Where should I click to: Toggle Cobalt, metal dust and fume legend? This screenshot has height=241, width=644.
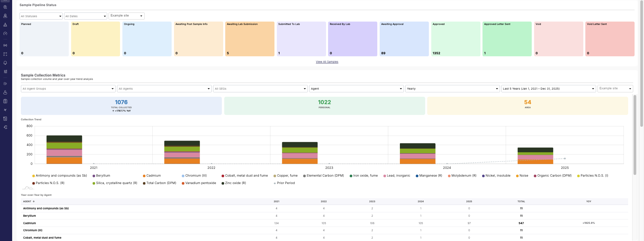[245, 176]
